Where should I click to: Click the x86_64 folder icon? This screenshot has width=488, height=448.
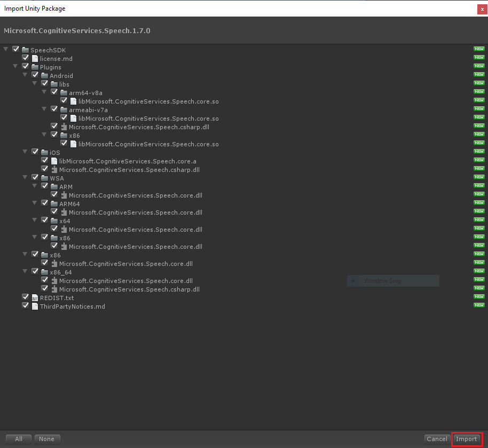pyautogui.click(x=44, y=272)
